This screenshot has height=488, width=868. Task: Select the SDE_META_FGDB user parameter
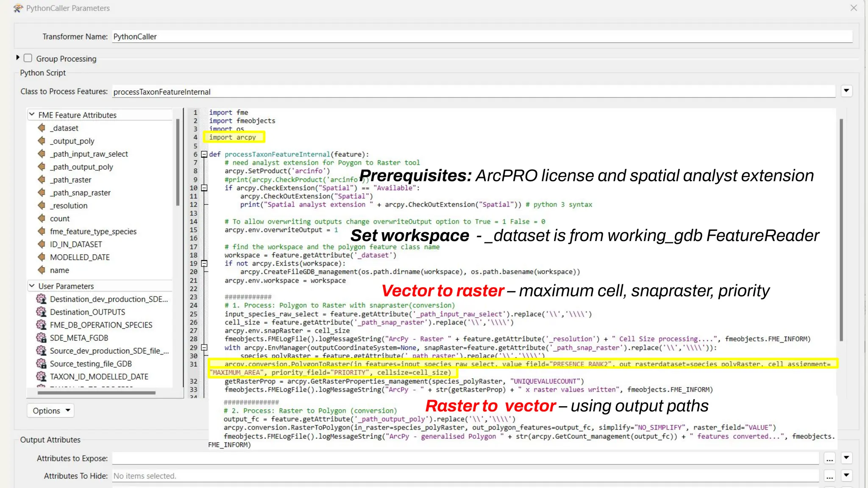coord(100,338)
